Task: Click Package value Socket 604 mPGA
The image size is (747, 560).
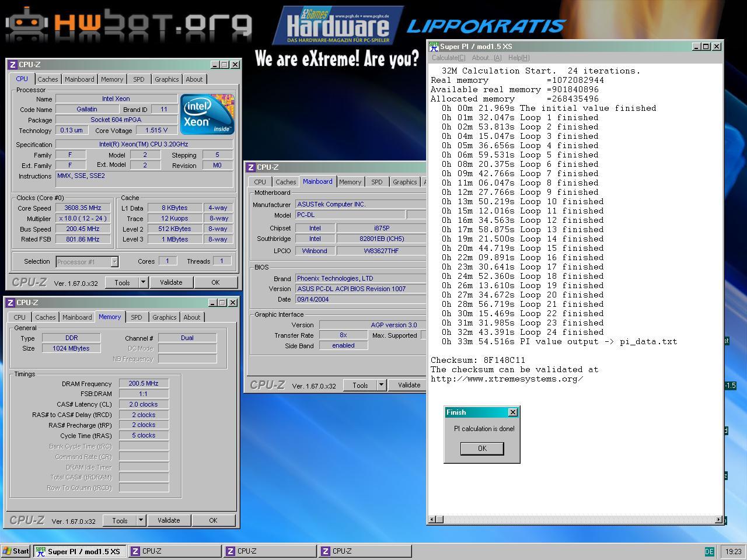Action: pyautogui.click(x=116, y=120)
